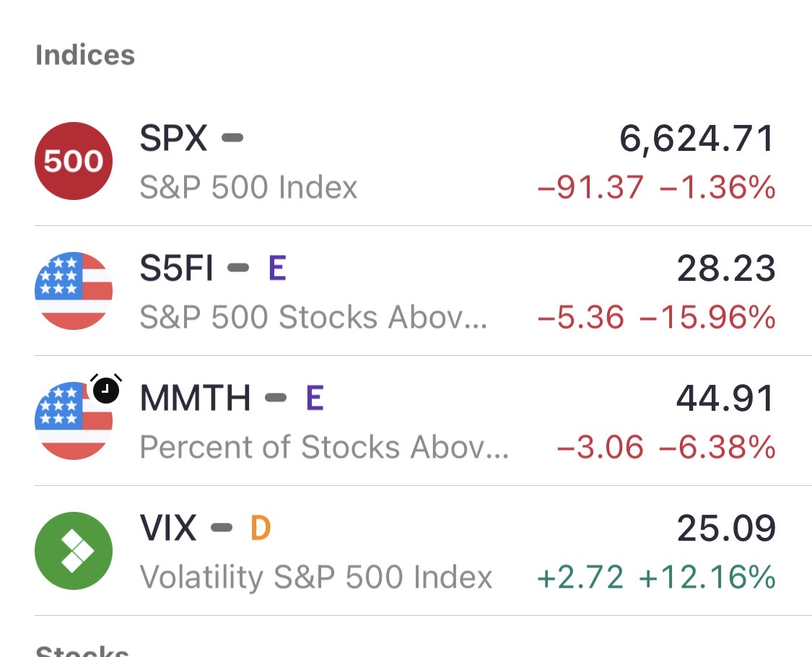Tap the orange D badge next to VIX
The image size is (812, 657).
tap(260, 528)
